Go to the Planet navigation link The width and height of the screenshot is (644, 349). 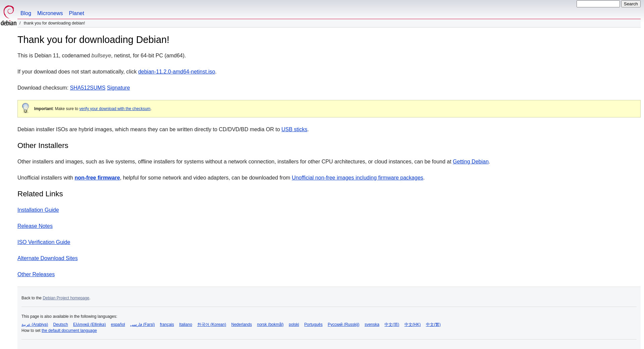76,13
